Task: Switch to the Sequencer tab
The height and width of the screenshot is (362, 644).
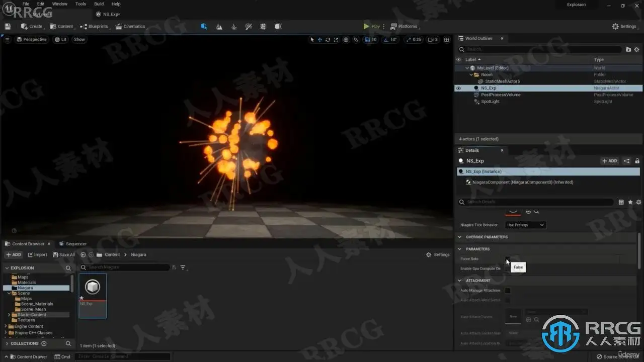Action: click(73, 244)
